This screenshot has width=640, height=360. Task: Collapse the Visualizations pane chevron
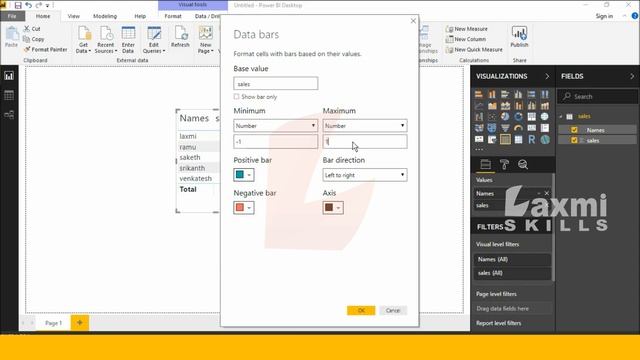[x=547, y=76]
